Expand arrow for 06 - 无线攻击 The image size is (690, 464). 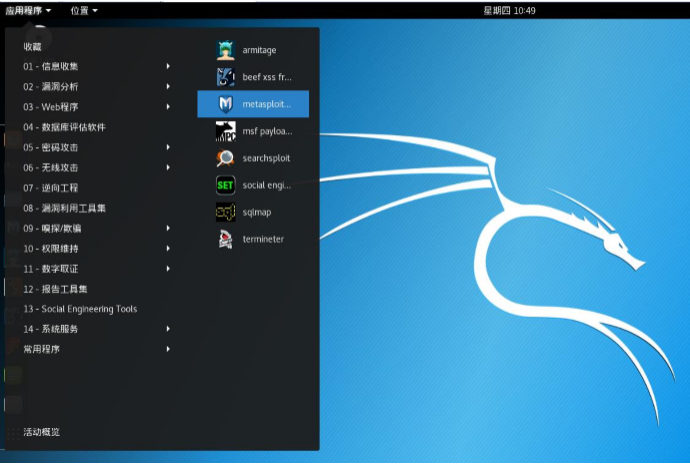(168, 167)
